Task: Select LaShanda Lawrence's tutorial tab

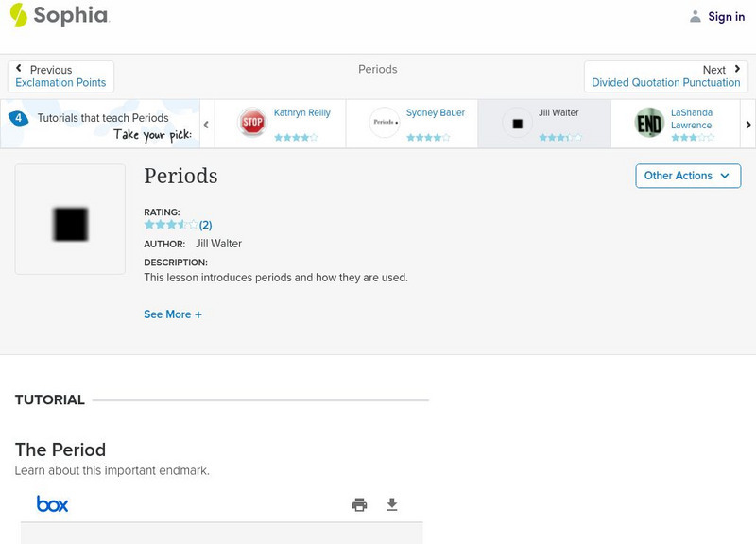Action: pos(691,119)
